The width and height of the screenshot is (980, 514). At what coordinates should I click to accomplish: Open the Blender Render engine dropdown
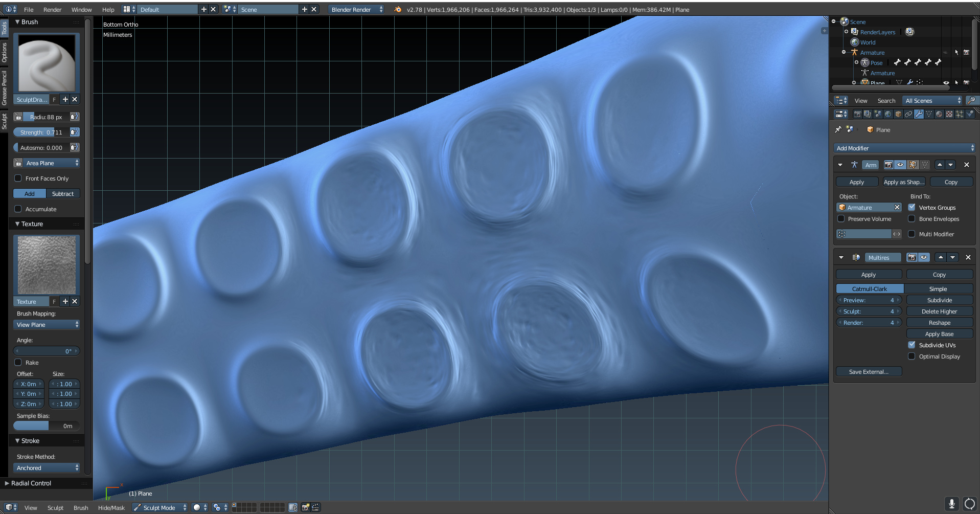(x=356, y=9)
